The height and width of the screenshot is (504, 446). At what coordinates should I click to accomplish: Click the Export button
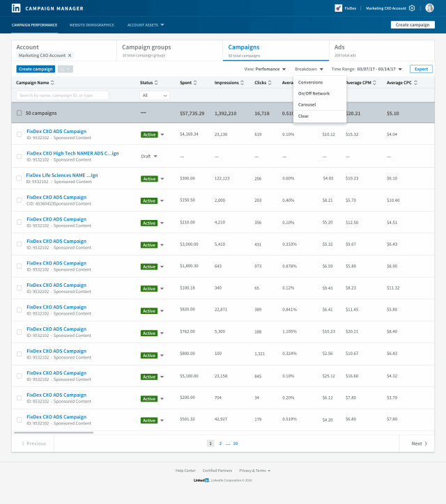click(421, 69)
